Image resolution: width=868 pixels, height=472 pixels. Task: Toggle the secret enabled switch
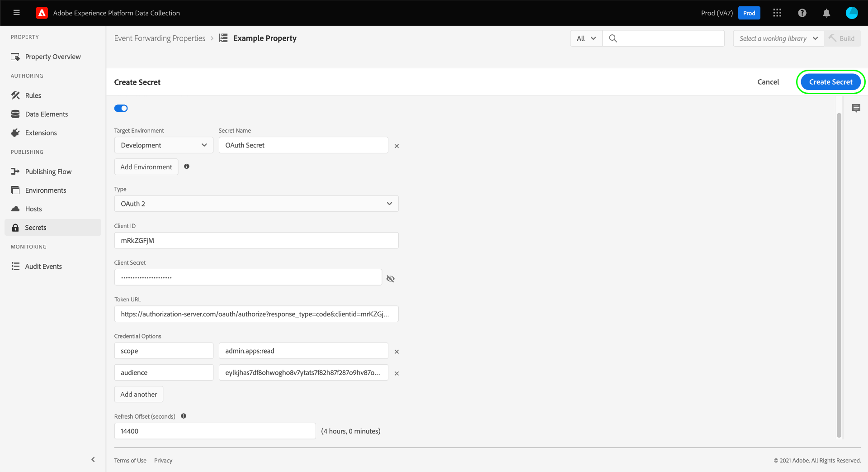121,108
